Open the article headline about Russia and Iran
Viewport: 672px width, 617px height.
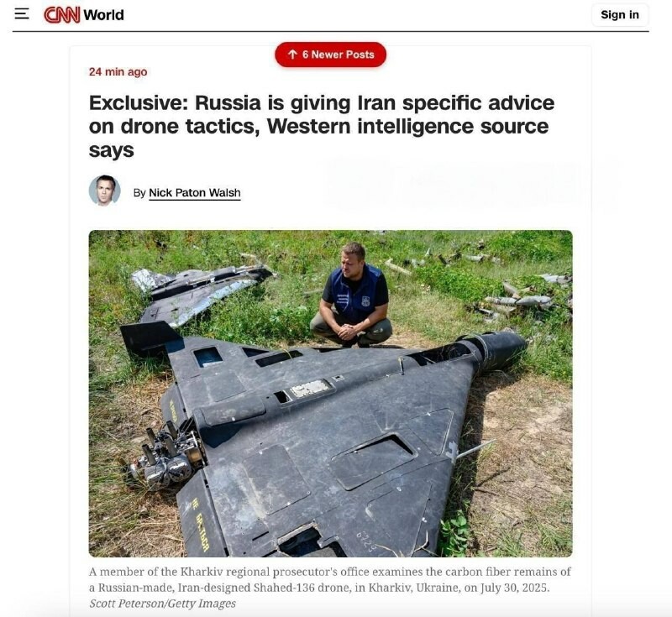322,126
